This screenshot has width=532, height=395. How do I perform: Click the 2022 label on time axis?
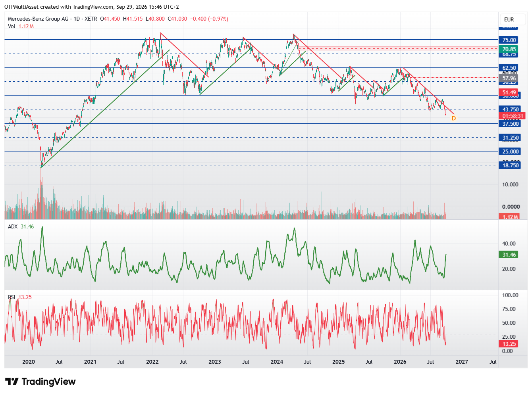coord(152,362)
